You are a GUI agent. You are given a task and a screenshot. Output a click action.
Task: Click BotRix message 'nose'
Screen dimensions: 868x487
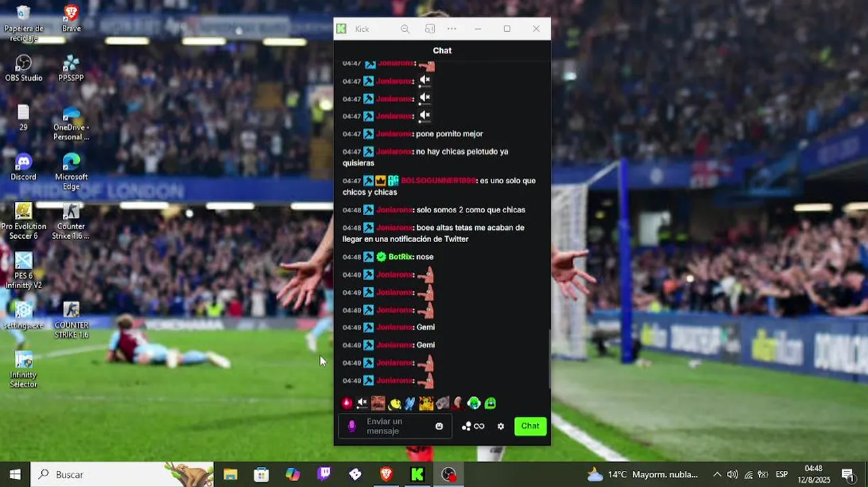[x=425, y=257]
